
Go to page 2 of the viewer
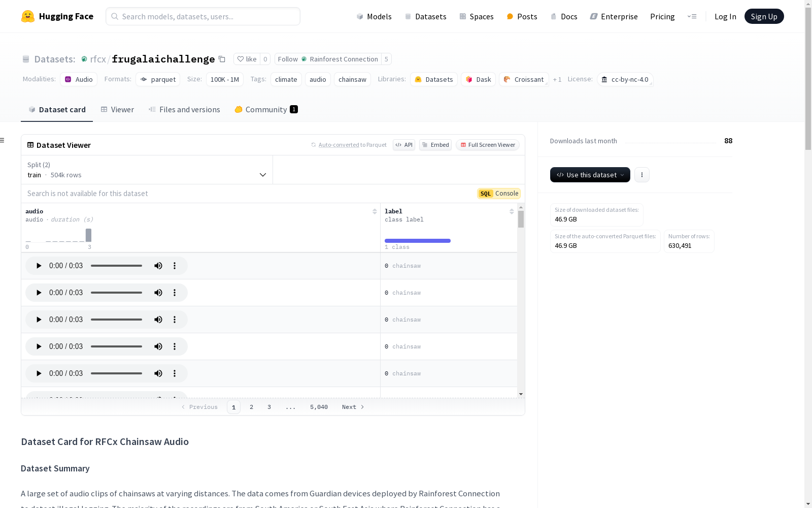point(251,407)
